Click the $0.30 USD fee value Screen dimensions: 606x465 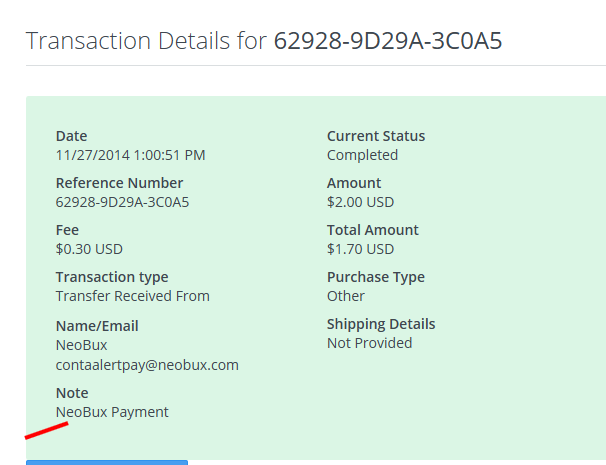point(89,249)
